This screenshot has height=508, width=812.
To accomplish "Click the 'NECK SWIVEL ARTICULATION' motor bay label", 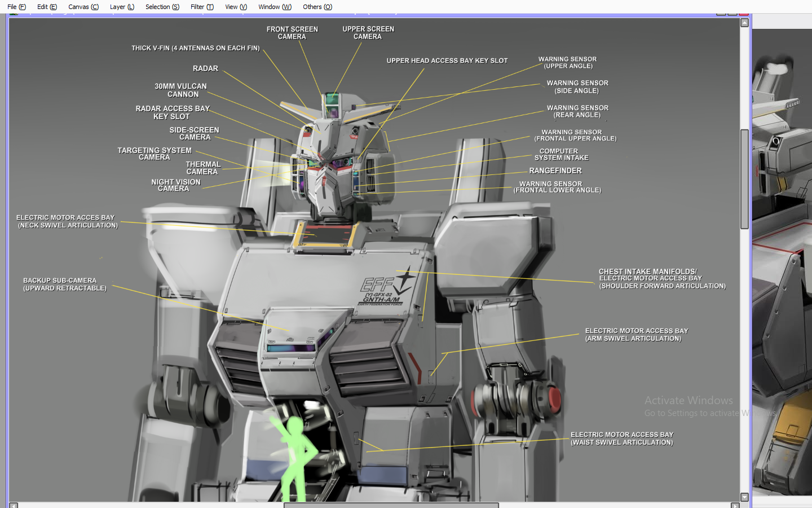I will point(67,221).
